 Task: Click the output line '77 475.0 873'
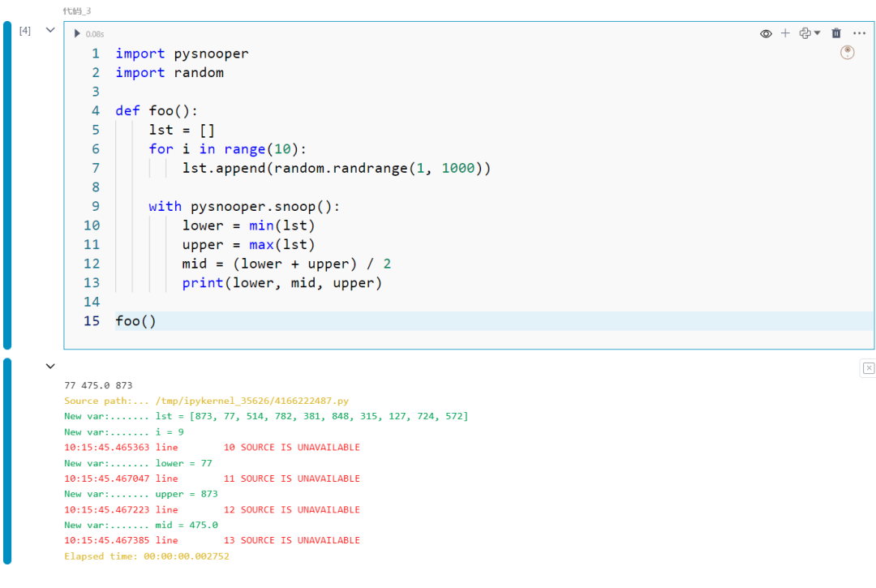[98, 385]
